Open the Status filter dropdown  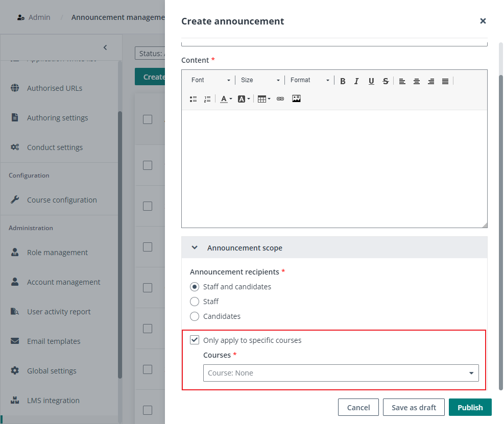pos(150,54)
